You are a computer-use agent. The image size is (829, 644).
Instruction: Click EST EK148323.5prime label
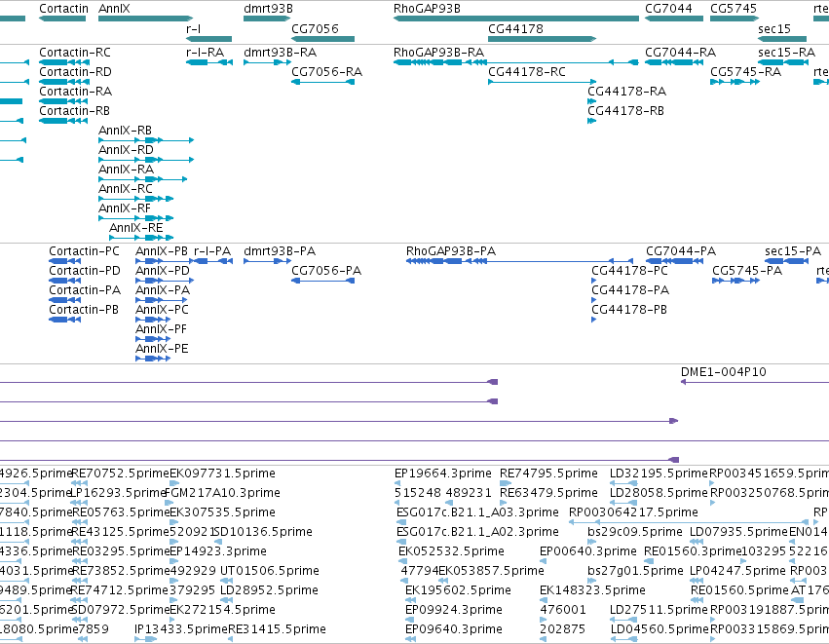tap(592, 590)
